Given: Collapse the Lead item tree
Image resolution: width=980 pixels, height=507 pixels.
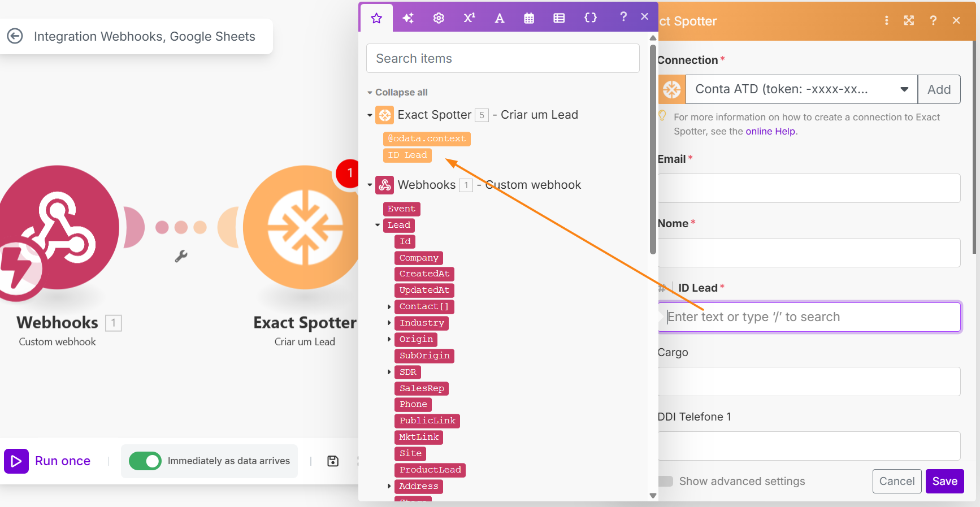Looking at the screenshot, I should point(378,225).
